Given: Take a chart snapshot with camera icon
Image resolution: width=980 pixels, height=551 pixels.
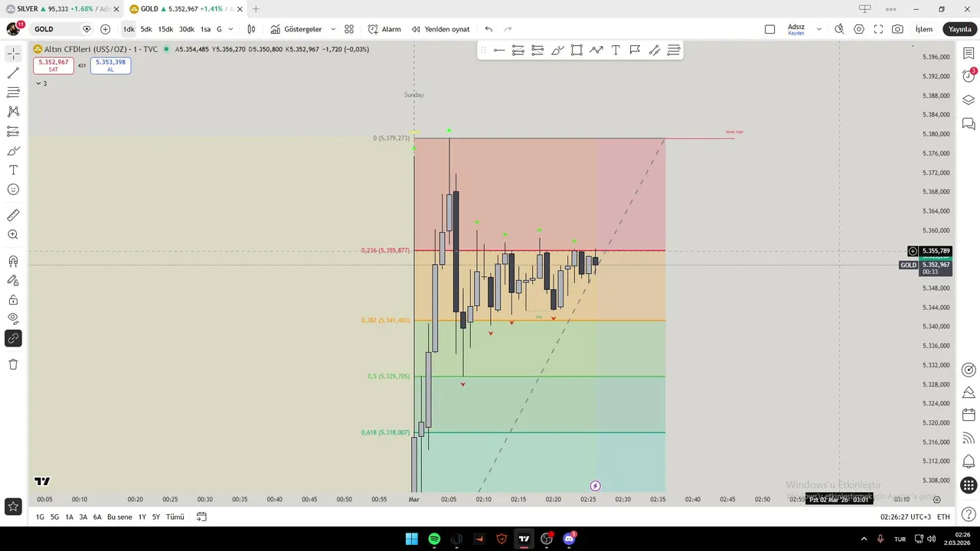Looking at the screenshot, I should coord(897,29).
